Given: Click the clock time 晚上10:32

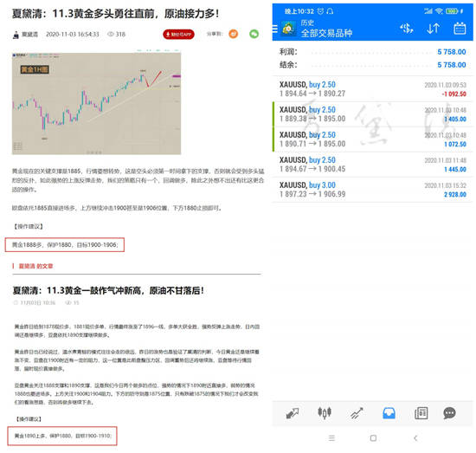Looking at the screenshot, I should (299, 11).
